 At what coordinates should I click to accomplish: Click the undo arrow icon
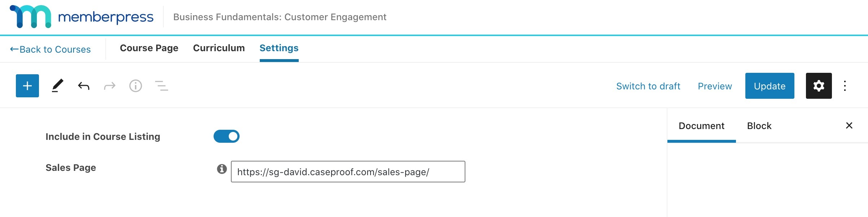coord(84,86)
